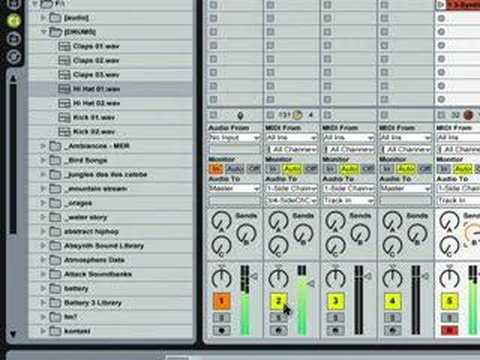
Task: Click the audio file icon of Kick 02.wav
Action: (x=64, y=132)
